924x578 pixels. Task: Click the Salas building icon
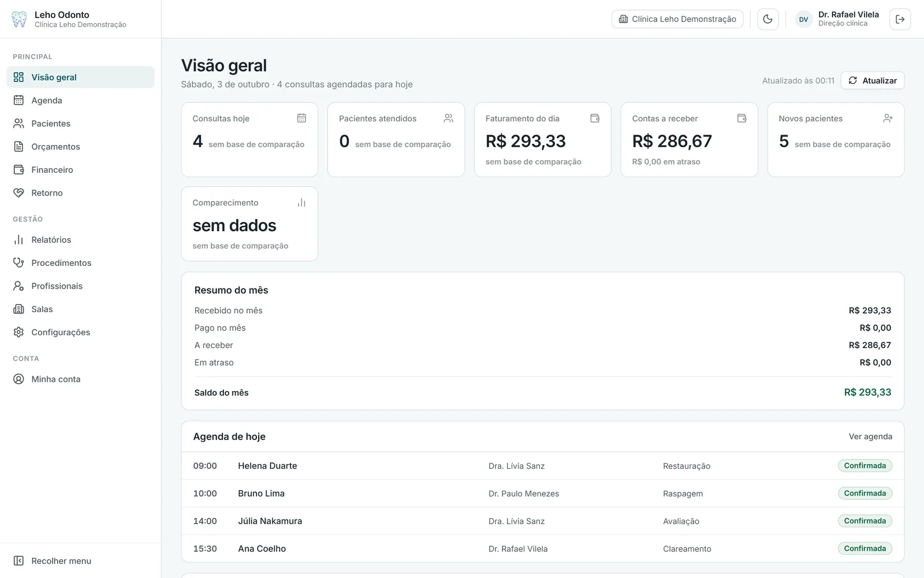(x=18, y=309)
